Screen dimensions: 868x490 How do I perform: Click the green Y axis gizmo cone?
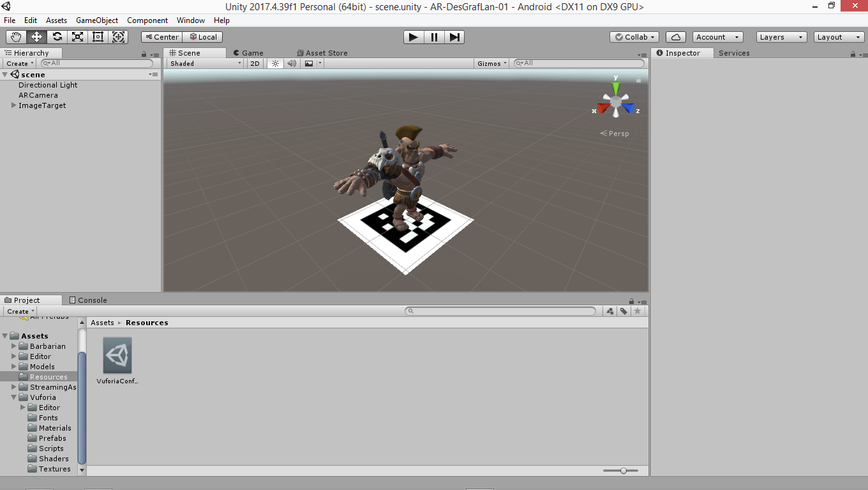pyautogui.click(x=616, y=87)
